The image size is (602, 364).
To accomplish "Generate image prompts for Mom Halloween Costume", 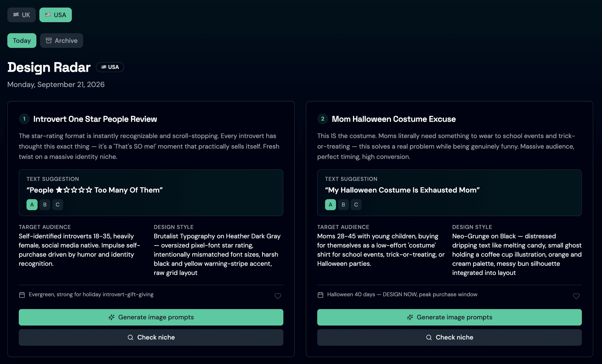I will pyautogui.click(x=449, y=317).
